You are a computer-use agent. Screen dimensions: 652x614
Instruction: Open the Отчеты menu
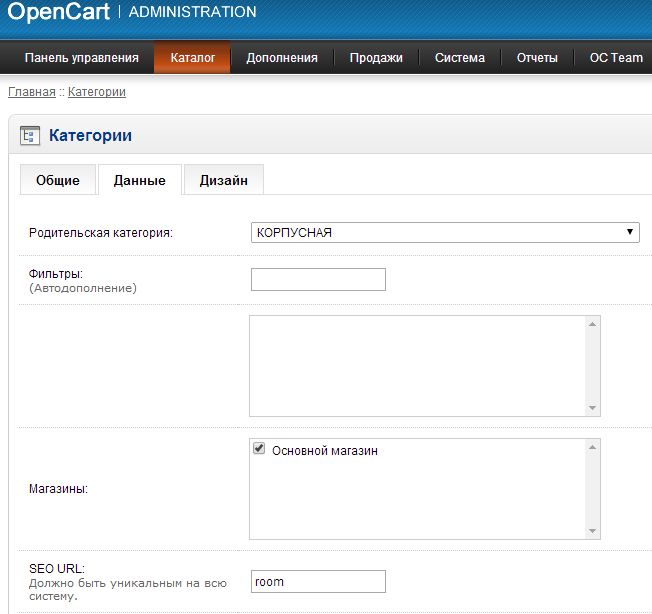point(537,58)
